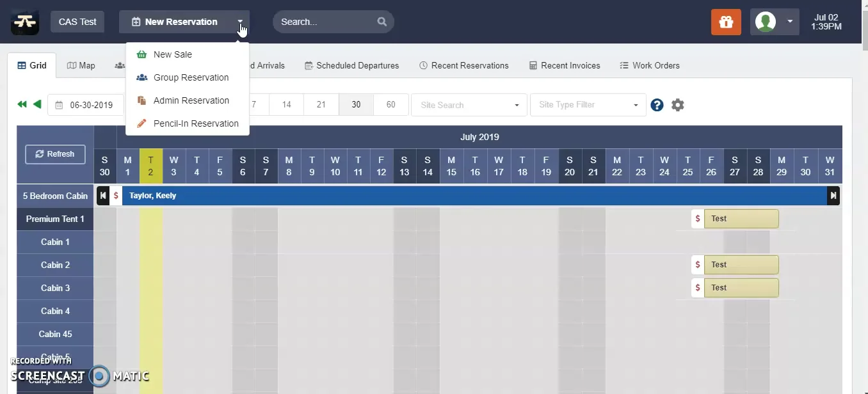Go back one step with green arrow
868x394 pixels.
click(x=37, y=104)
